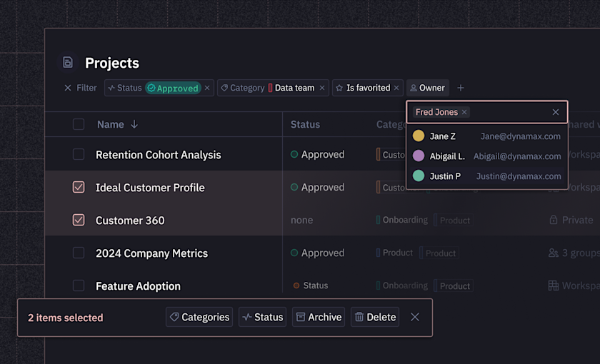Clear the owner search field
Viewport: 600px width, 364px height.
tap(556, 112)
